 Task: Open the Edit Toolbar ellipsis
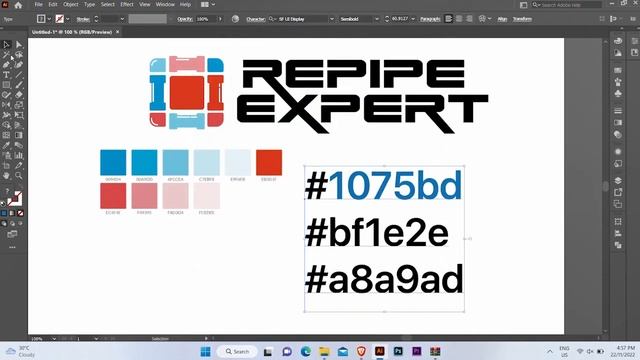tap(12, 247)
